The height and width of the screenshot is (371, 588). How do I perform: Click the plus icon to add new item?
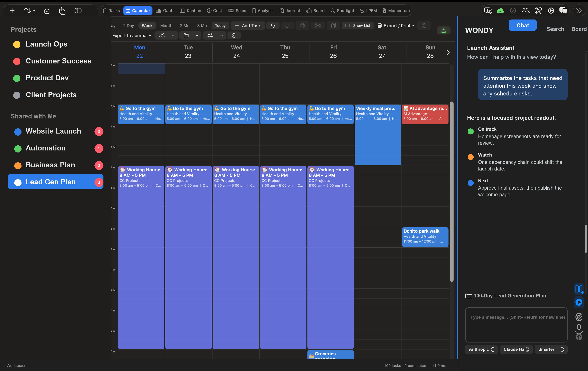pos(12,10)
